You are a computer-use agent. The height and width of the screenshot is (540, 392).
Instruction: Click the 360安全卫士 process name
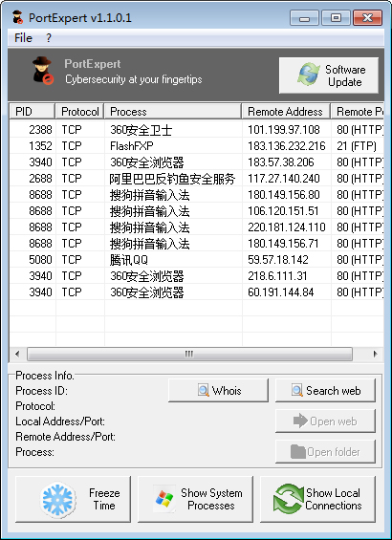(x=142, y=130)
